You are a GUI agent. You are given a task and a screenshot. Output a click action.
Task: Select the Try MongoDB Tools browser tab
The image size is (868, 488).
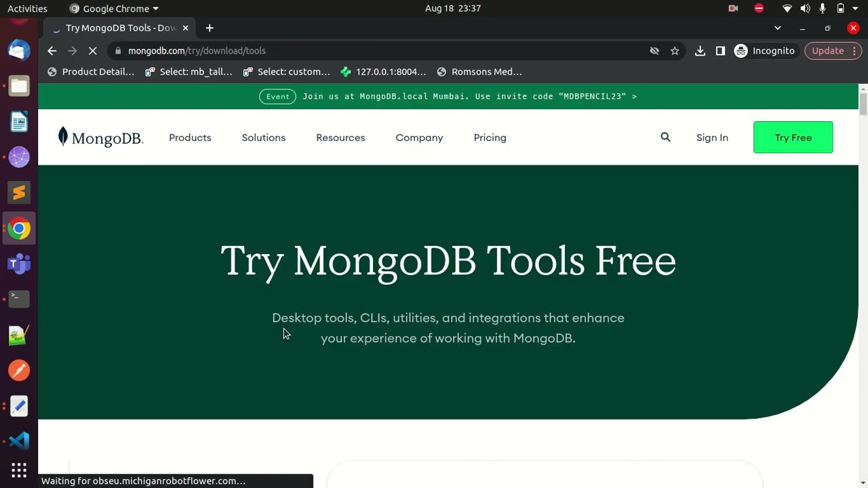pos(121,28)
